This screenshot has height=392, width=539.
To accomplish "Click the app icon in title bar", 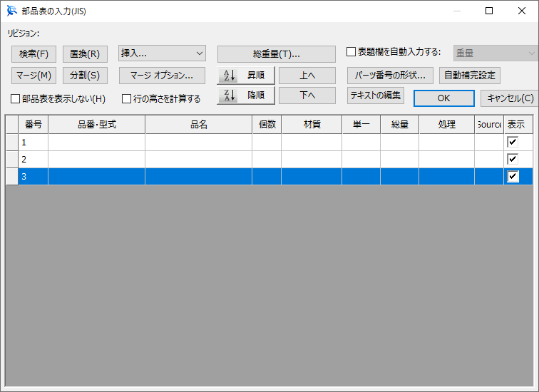I will 11,11.
